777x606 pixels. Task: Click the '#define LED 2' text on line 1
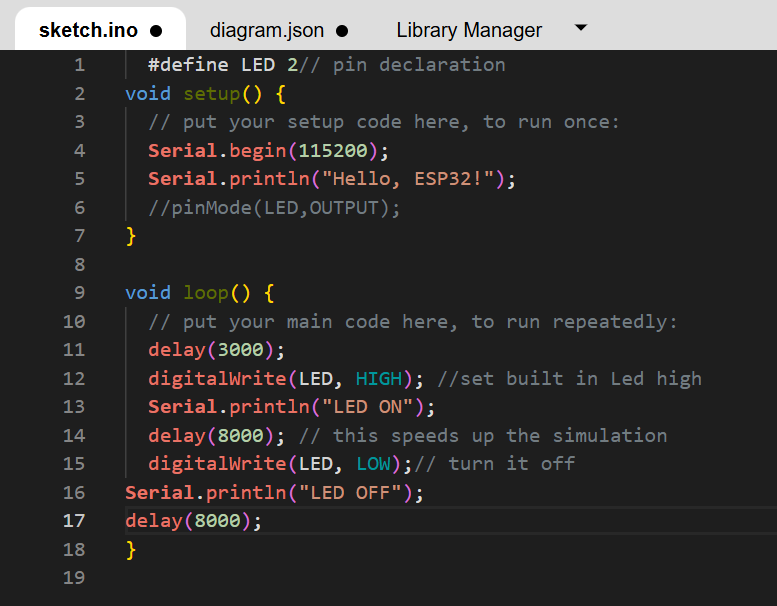(223, 64)
